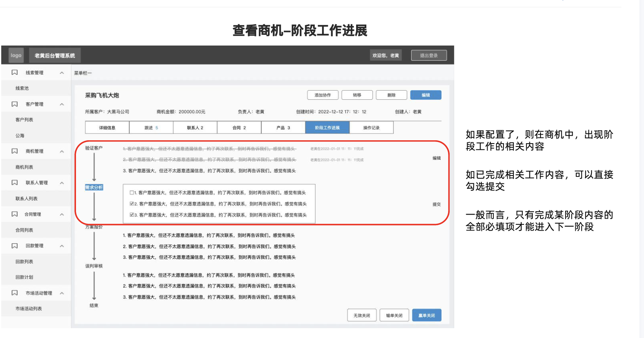Switch to the 合同 2 tab
Viewport: 644px width, 338px height.
coord(239,128)
